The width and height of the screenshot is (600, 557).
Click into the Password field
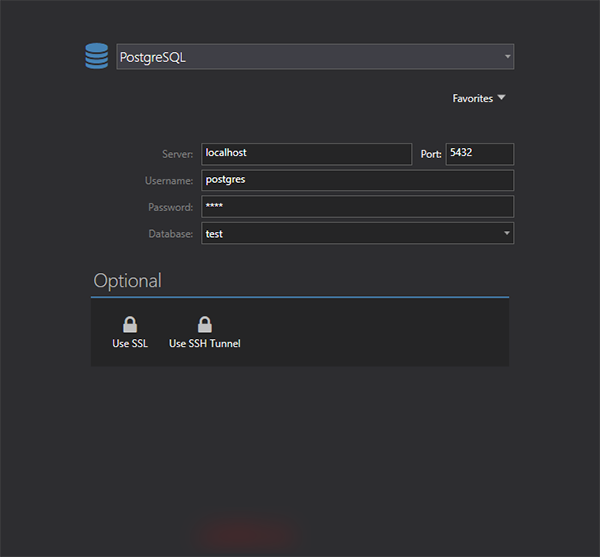click(x=357, y=207)
